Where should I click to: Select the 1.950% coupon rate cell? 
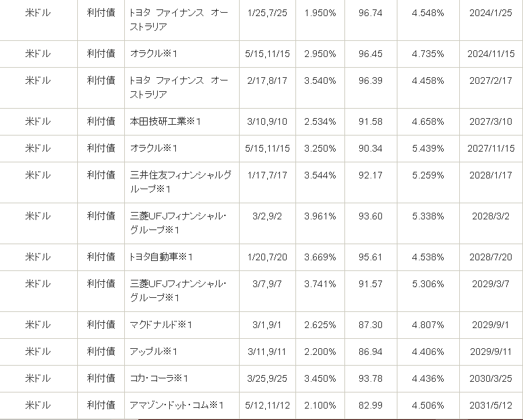[320, 13]
